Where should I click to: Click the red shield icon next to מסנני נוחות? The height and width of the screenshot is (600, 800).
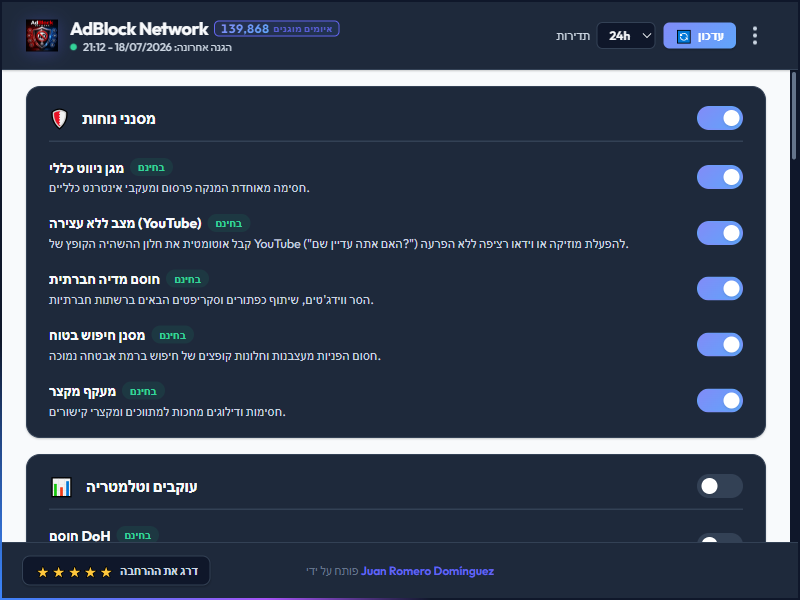tap(60, 119)
